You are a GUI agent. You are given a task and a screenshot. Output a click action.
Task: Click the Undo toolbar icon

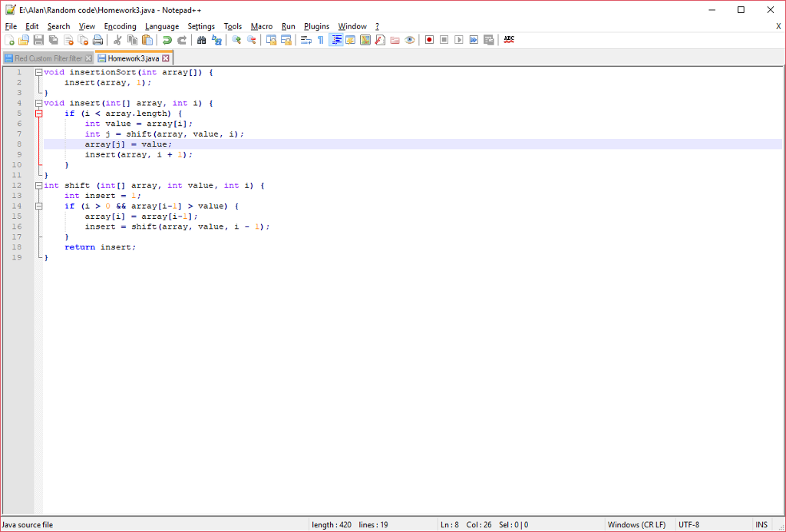click(x=165, y=39)
